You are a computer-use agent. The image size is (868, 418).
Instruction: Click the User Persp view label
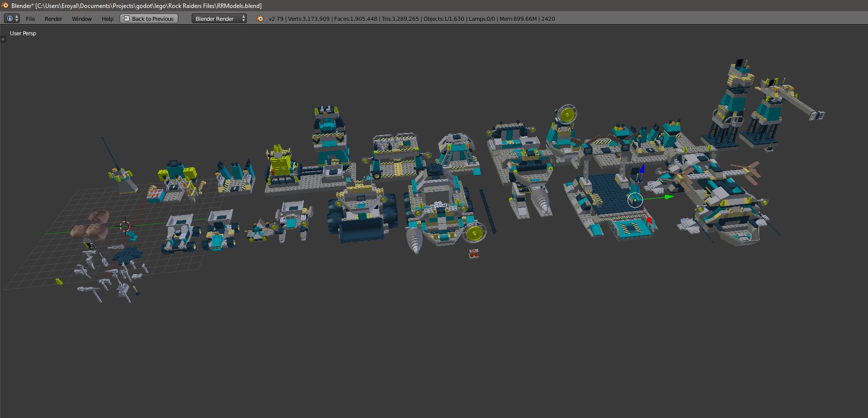pos(23,33)
